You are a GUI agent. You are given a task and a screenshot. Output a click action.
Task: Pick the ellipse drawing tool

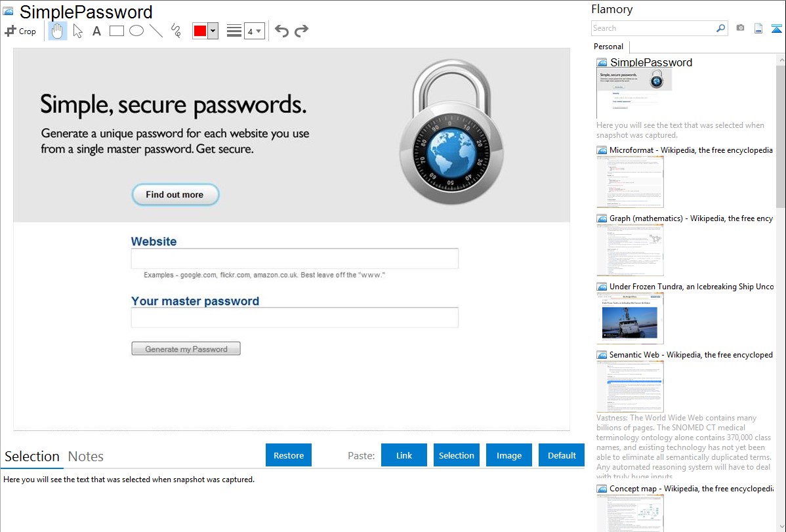[x=136, y=31]
